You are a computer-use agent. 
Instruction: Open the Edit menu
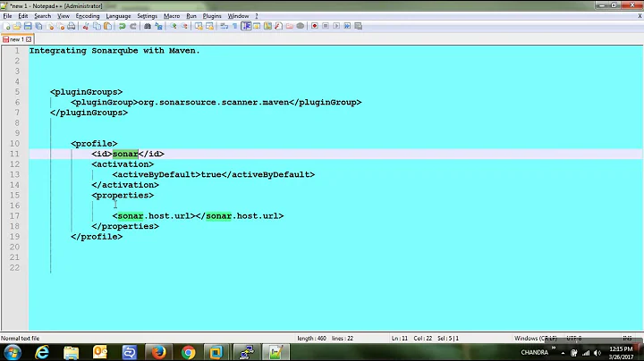(23, 16)
